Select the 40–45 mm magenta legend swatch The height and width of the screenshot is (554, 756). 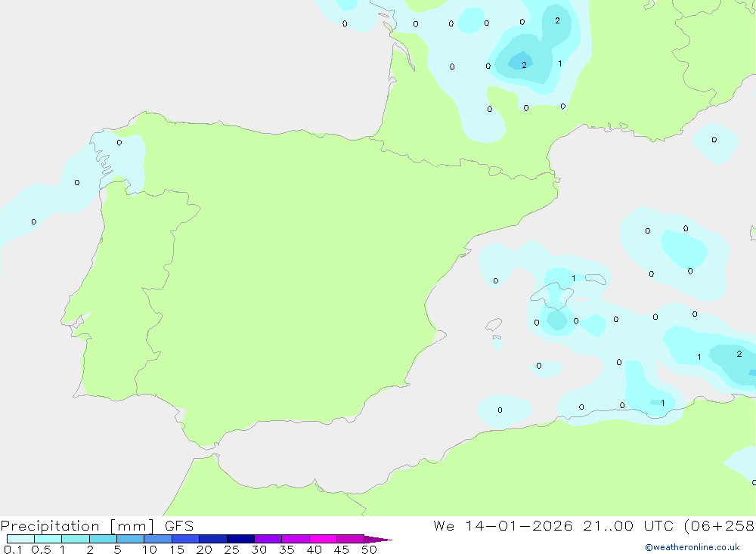pyautogui.click(x=323, y=539)
